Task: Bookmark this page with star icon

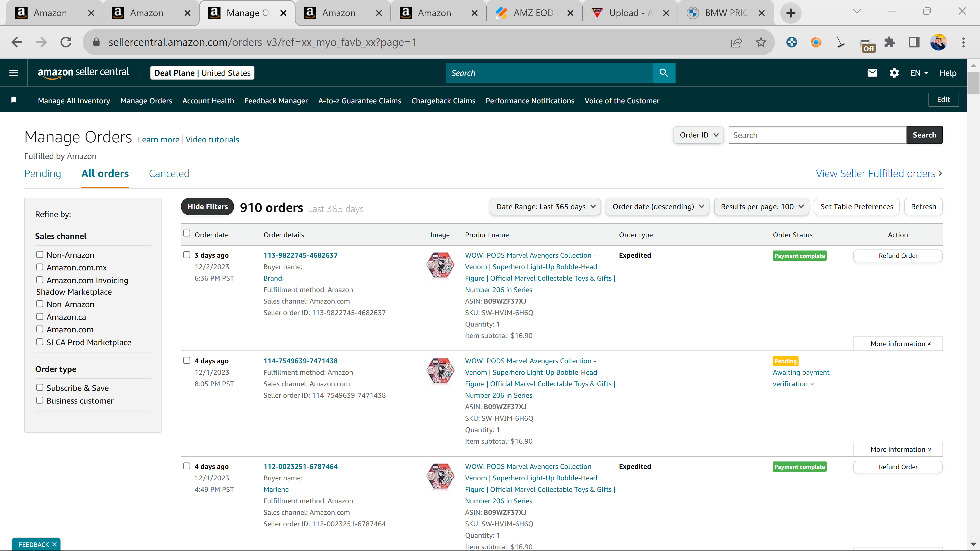Action: point(761,42)
